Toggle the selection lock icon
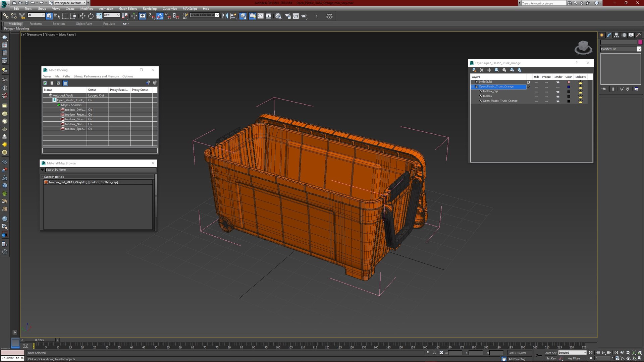 tap(434, 353)
